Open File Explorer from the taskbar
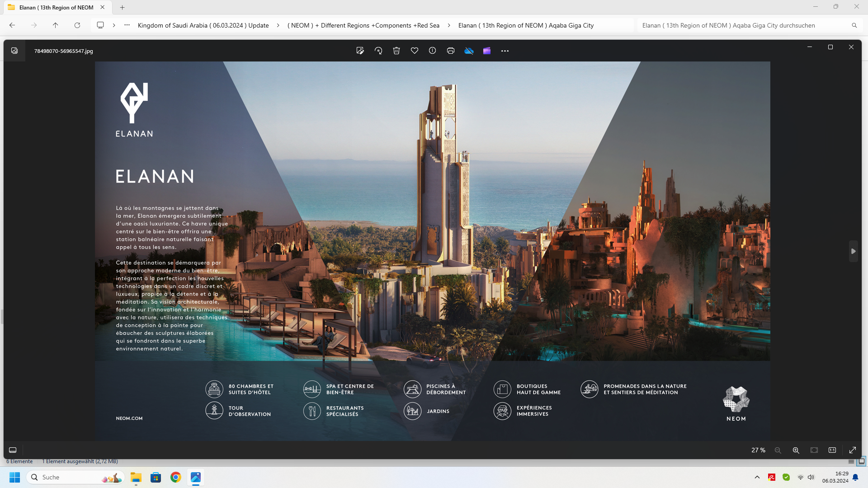This screenshot has width=868, height=488. click(136, 477)
